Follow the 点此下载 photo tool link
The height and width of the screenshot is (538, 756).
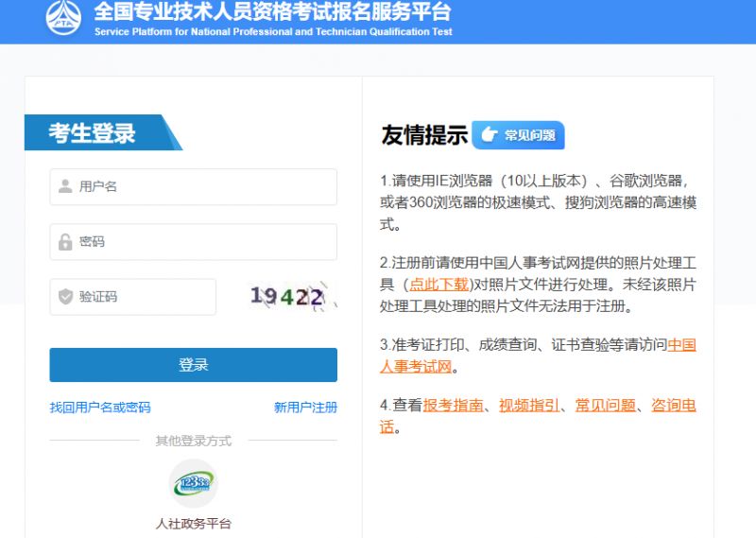tap(438, 284)
